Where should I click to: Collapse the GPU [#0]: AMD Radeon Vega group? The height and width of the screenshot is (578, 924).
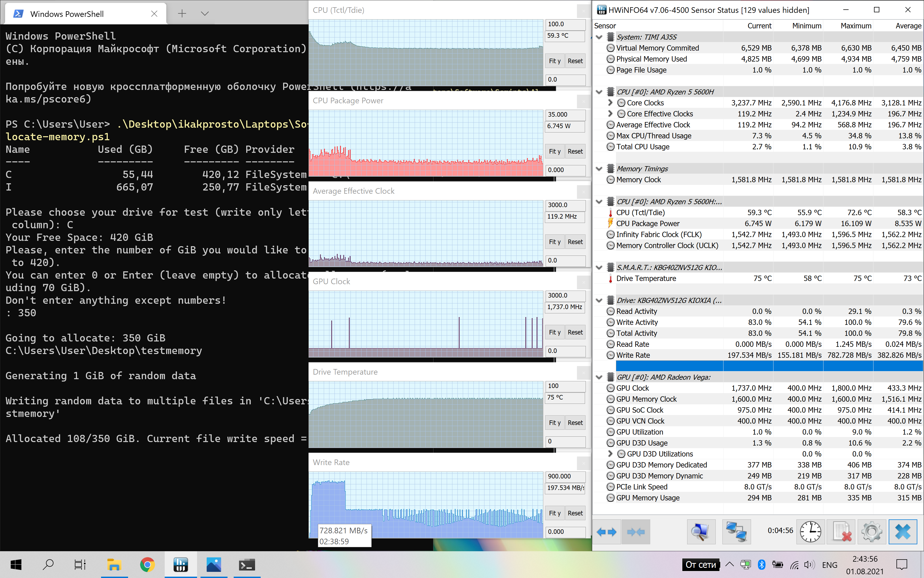(x=599, y=377)
